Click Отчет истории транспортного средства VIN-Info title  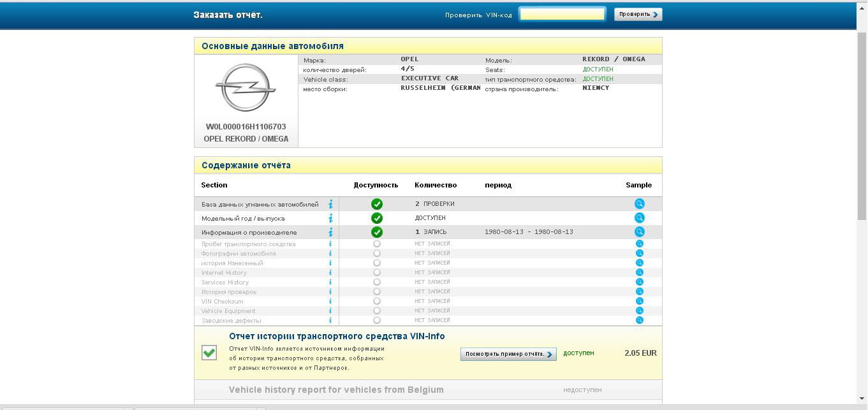(x=337, y=336)
